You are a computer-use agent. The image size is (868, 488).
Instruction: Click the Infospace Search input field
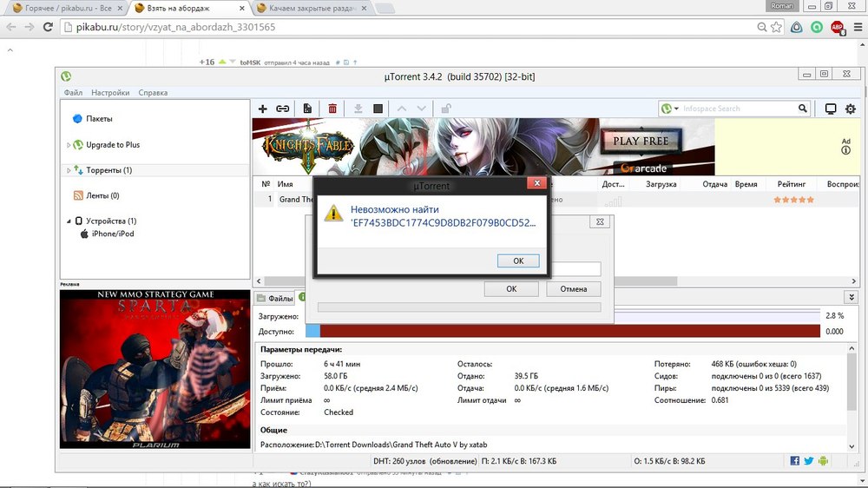[x=739, y=109]
